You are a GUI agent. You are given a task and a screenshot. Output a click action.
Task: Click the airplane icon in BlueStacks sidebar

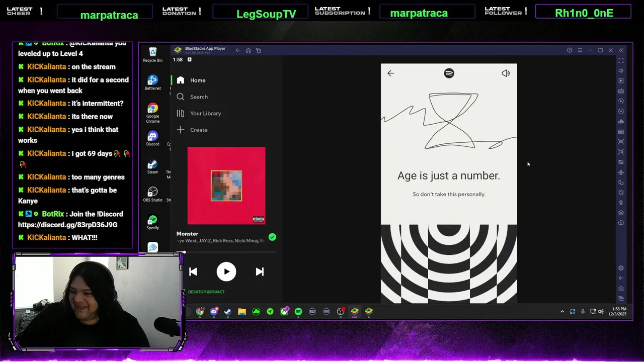coord(621,172)
